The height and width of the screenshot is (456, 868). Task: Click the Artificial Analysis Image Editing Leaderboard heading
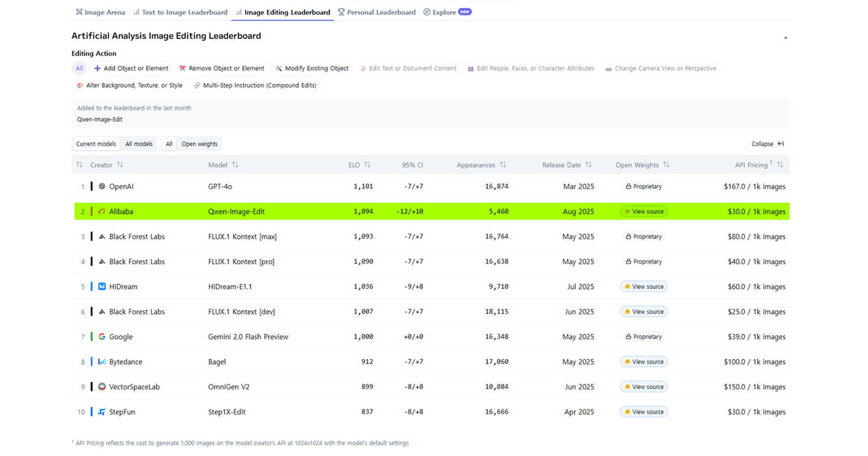[166, 36]
